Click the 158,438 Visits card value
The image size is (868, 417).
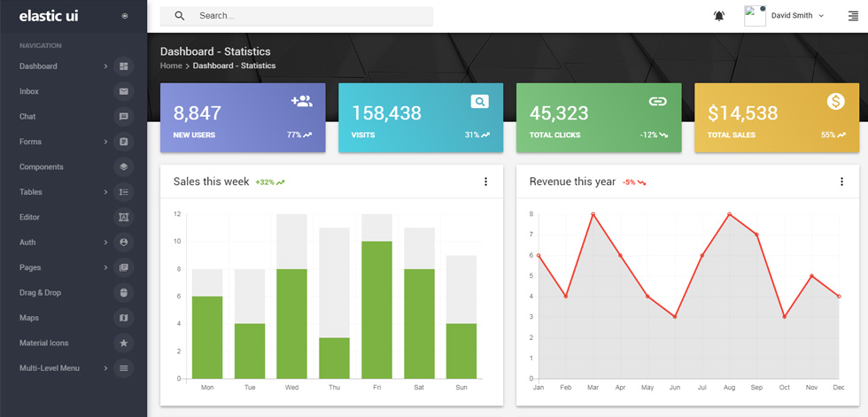386,112
